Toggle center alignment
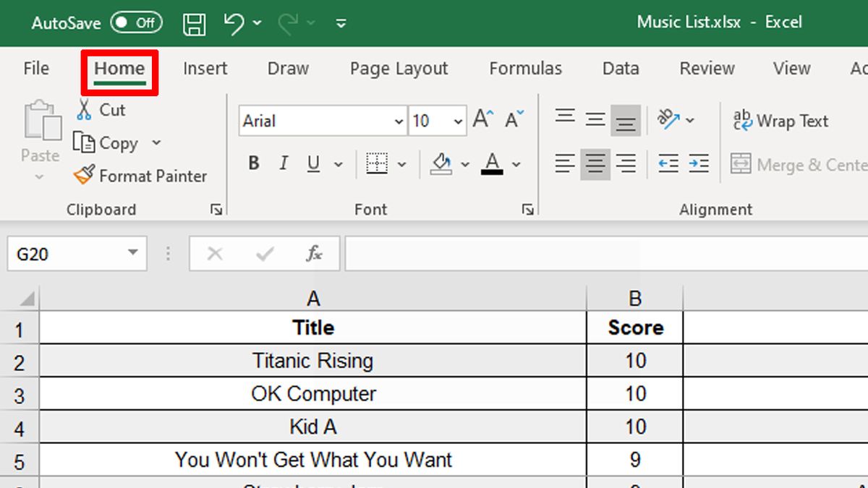The width and height of the screenshot is (868, 488). tap(595, 164)
